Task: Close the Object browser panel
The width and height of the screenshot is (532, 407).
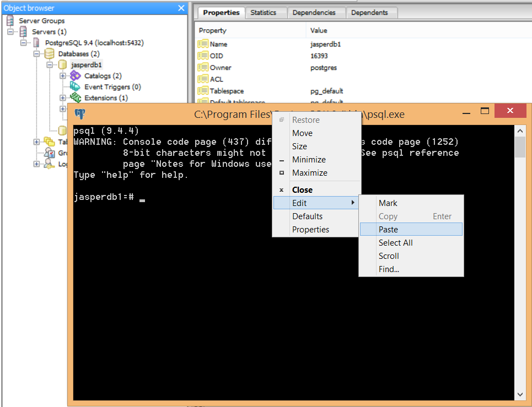Action: click(181, 8)
